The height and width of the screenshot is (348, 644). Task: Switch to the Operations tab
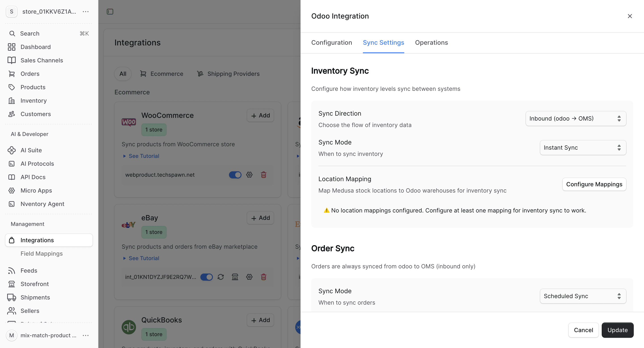point(432,43)
